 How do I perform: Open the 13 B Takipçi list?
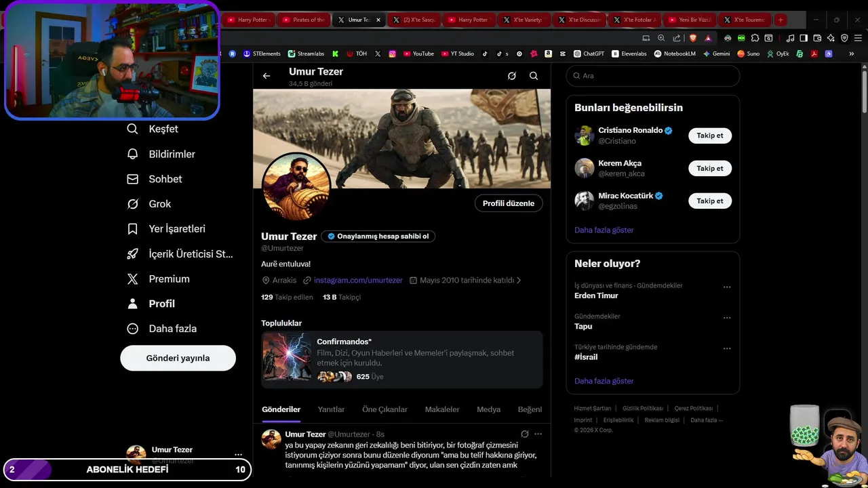tap(342, 297)
